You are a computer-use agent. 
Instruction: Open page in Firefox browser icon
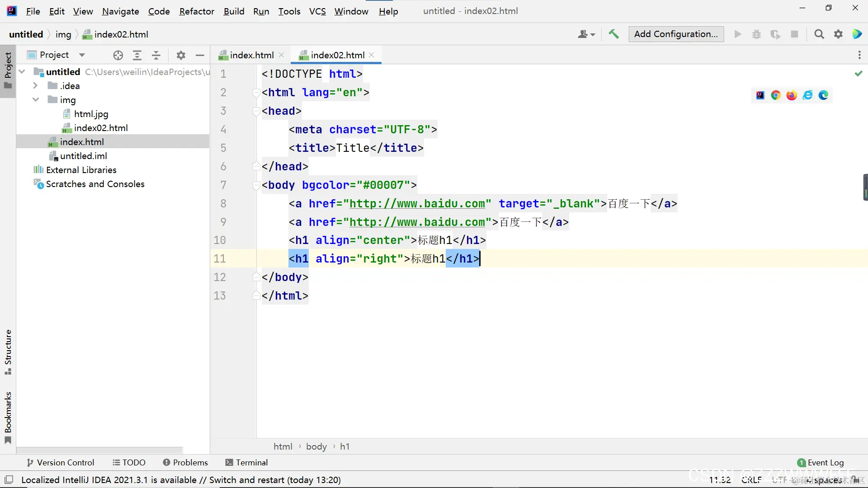point(792,95)
